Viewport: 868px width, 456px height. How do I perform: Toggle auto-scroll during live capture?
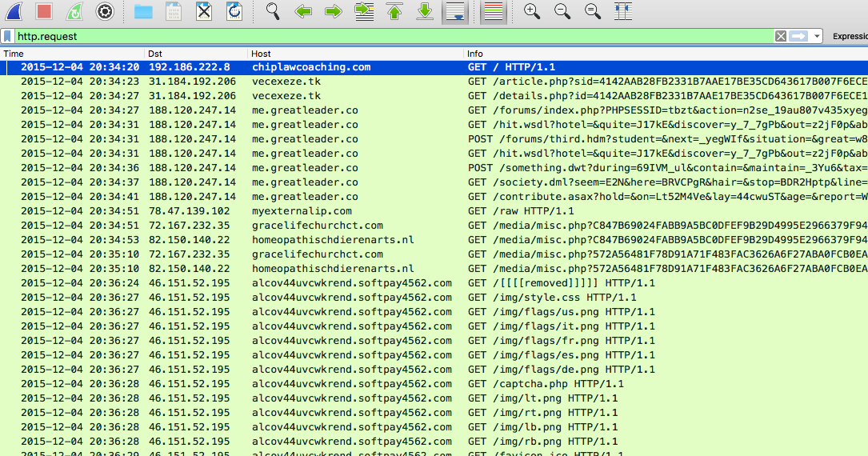[454, 11]
